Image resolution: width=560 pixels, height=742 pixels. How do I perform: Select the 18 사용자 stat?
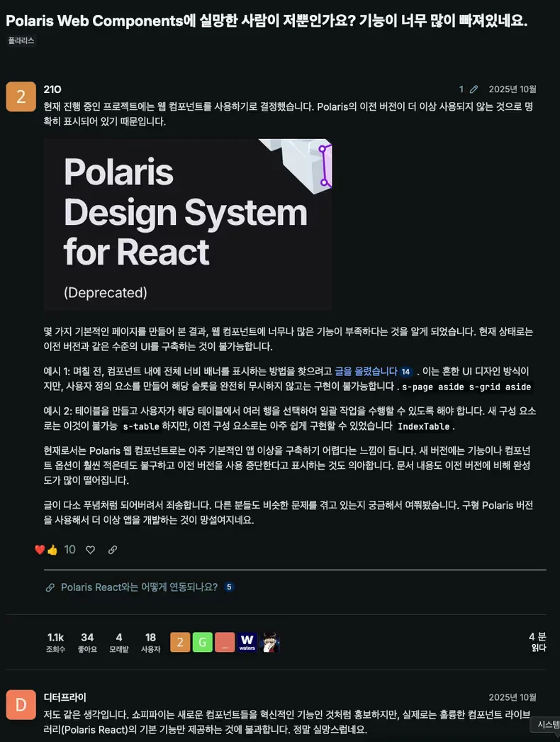(x=150, y=643)
